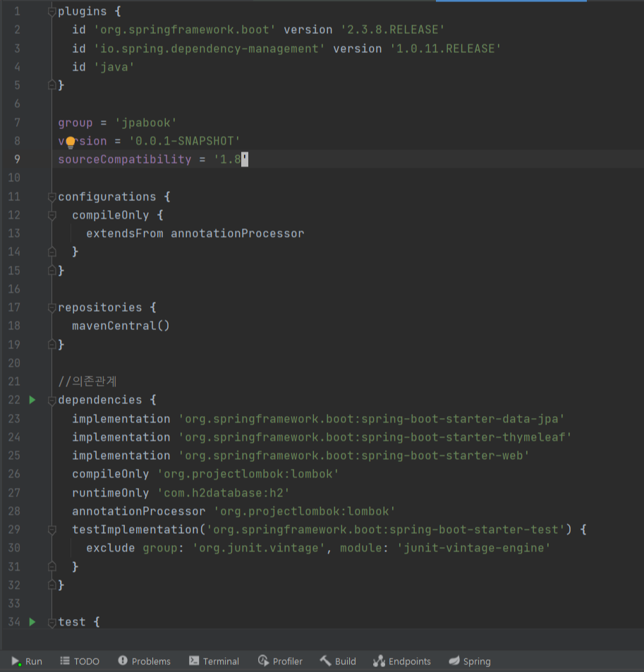Click the 'plugins' keyword on line 1

click(83, 11)
